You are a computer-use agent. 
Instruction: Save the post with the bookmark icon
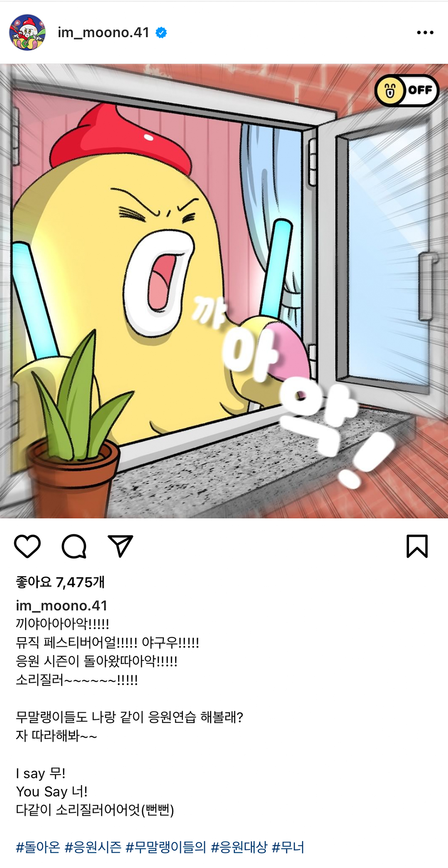pos(417,546)
